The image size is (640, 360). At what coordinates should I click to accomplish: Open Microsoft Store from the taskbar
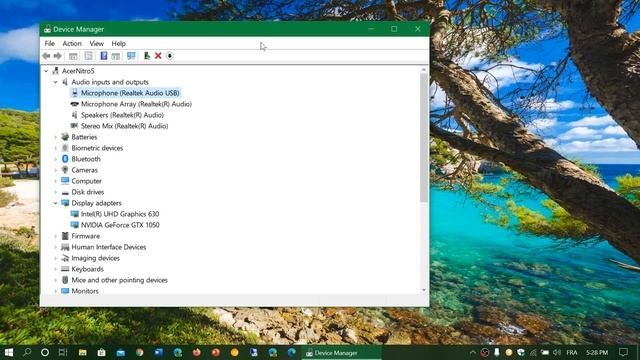tap(102, 352)
